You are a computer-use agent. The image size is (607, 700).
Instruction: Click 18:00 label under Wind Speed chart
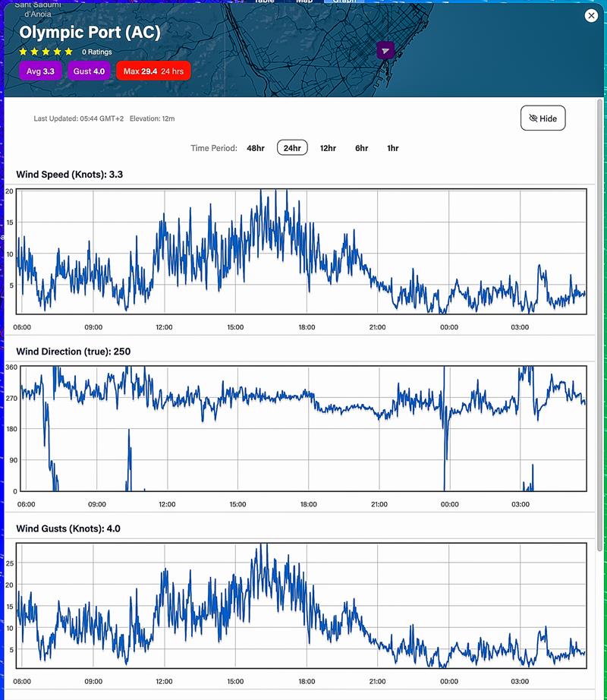pyautogui.click(x=307, y=327)
